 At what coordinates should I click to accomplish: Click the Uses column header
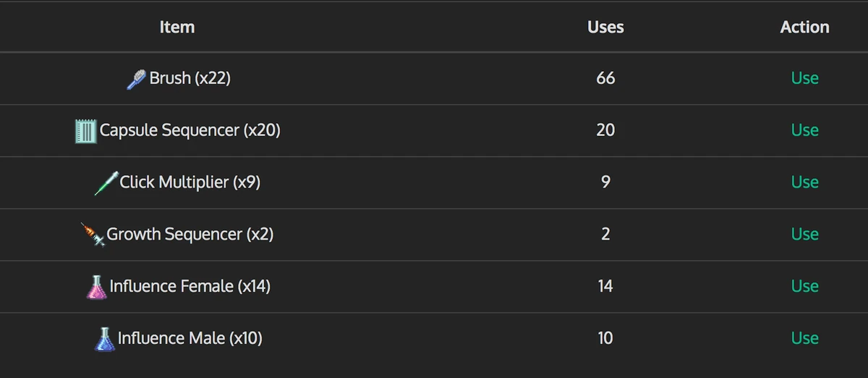(x=605, y=28)
